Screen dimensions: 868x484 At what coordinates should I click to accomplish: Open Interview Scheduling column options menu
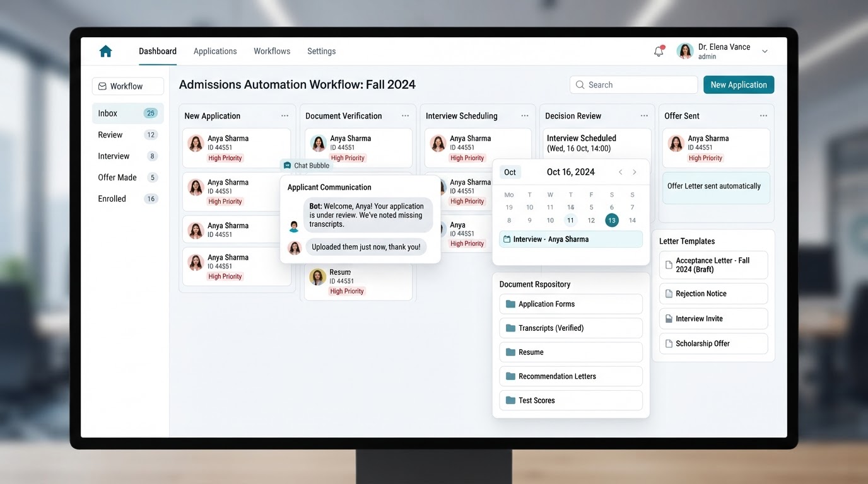(x=525, y=116)
